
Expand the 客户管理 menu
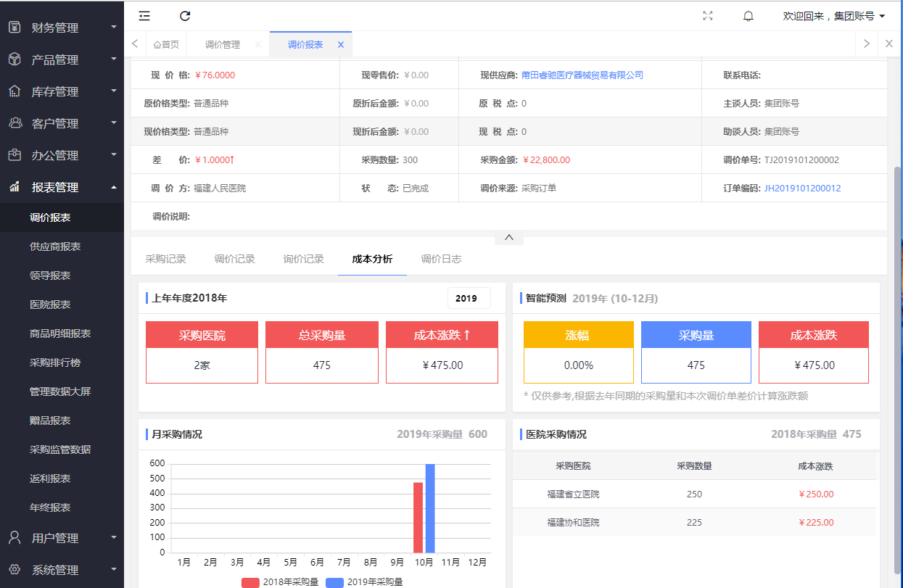(114, 123)
